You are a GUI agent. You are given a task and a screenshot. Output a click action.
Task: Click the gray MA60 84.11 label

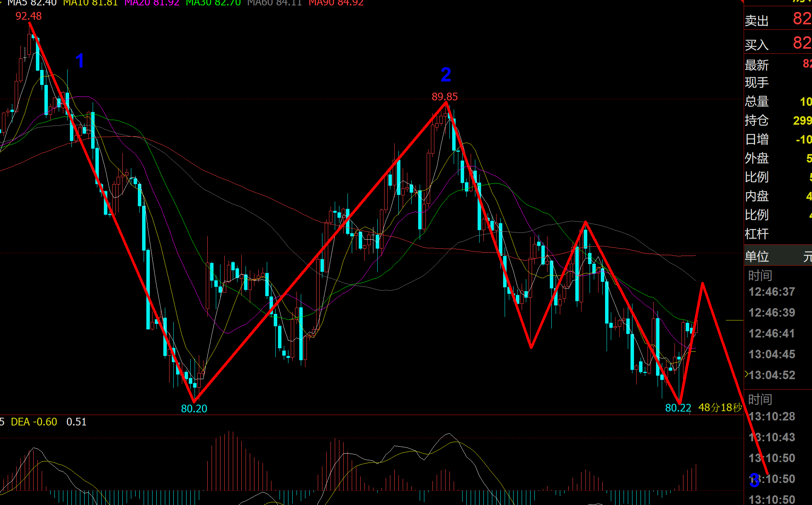(274, 3)
